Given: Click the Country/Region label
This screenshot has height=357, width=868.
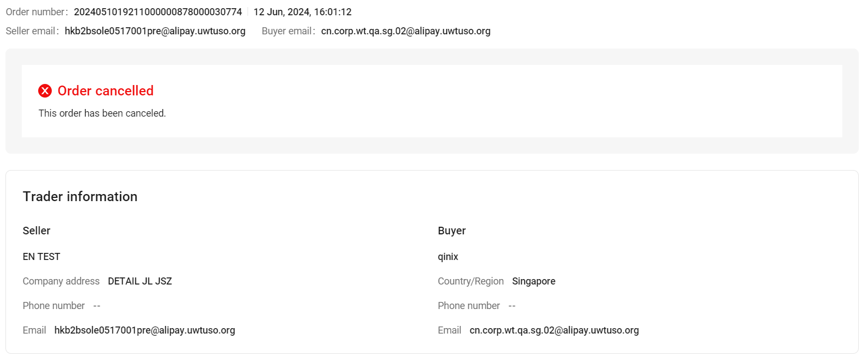Looking at the screenshot, I should [471, 281].
